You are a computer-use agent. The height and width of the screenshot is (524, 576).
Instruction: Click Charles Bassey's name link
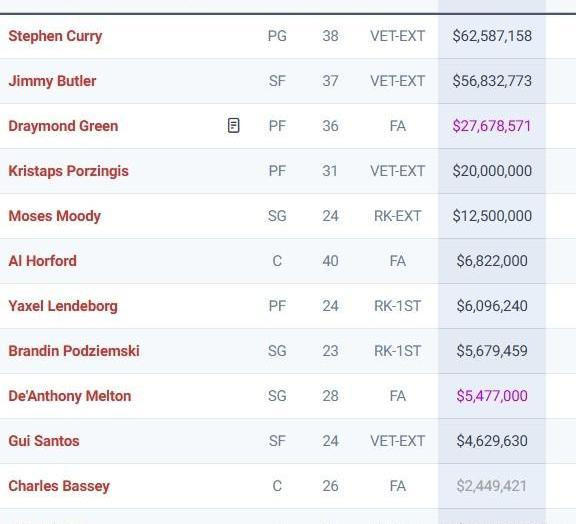(59, 486)
